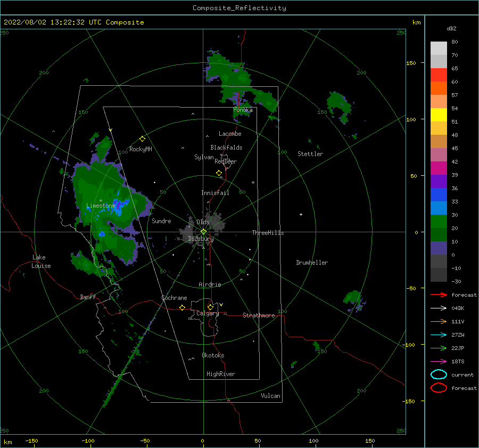Click the Lake Louise label
Screen dimensions: 479x448
(41, 262)
